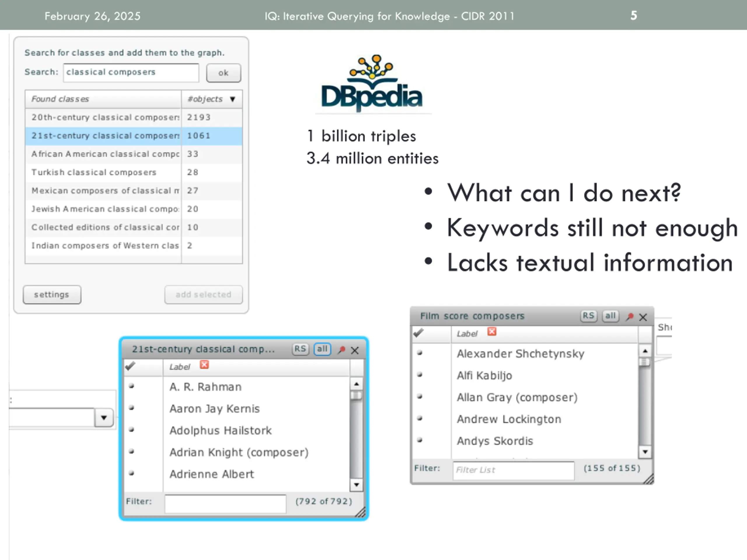The width and height of the screenshot is (747, 560).
Task: Click RS button in Film score composers window
Action: click(x=589, y=316)
